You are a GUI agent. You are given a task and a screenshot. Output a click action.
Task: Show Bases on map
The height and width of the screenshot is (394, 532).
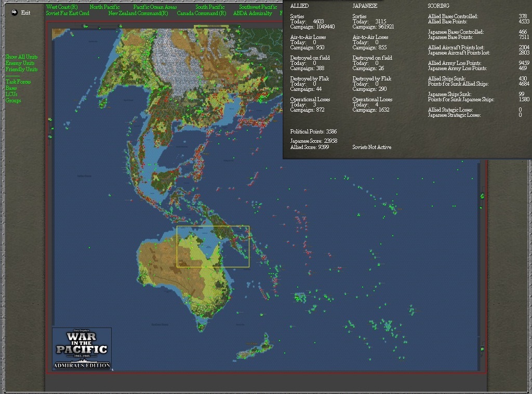click(x=11, y=88)
